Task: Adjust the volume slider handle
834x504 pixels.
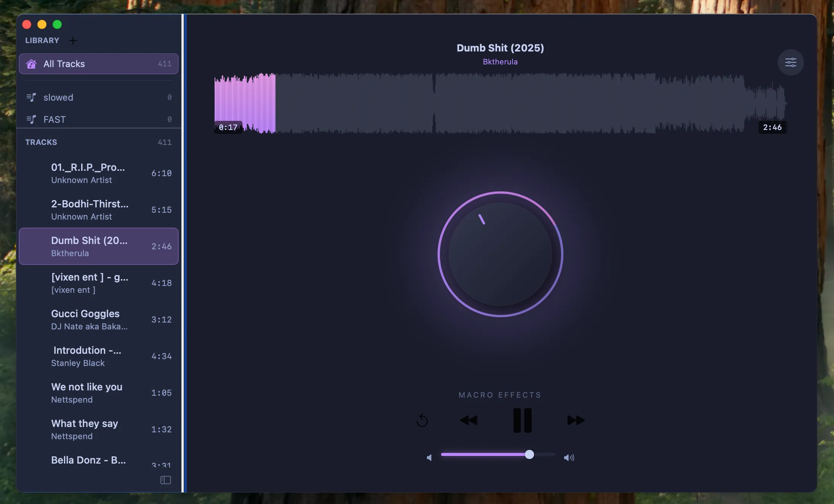Action: (x=529, y=454)
